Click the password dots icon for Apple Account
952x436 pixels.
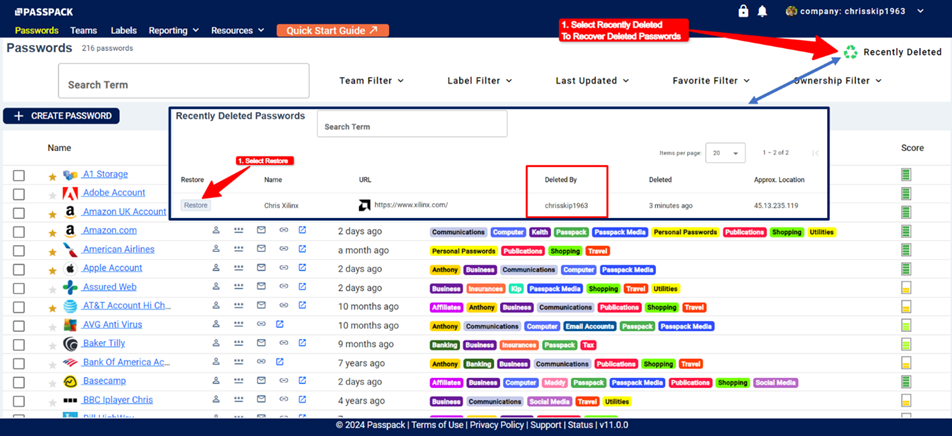[238, 268]
